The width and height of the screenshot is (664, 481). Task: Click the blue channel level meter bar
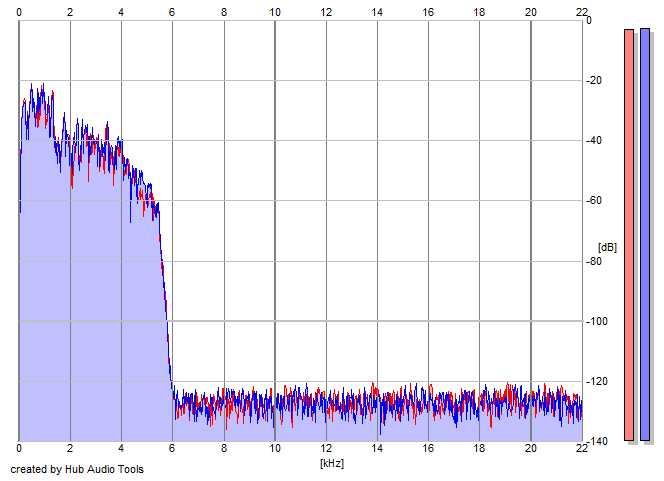tap(645, 235)
